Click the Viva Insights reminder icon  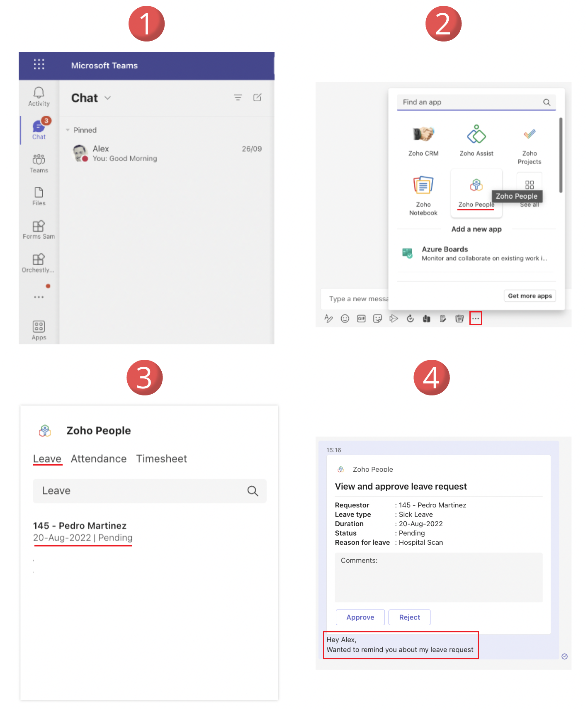(x=410, y=319)
